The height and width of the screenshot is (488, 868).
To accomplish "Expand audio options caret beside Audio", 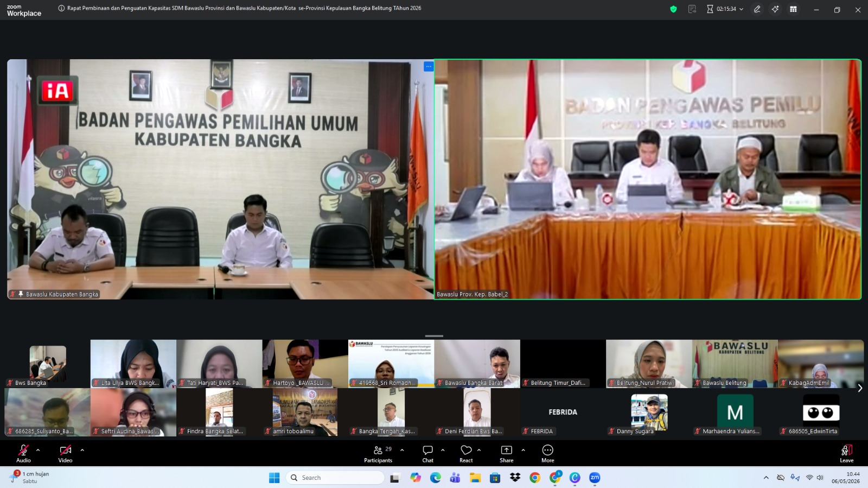I will click(x=38, y=450).
